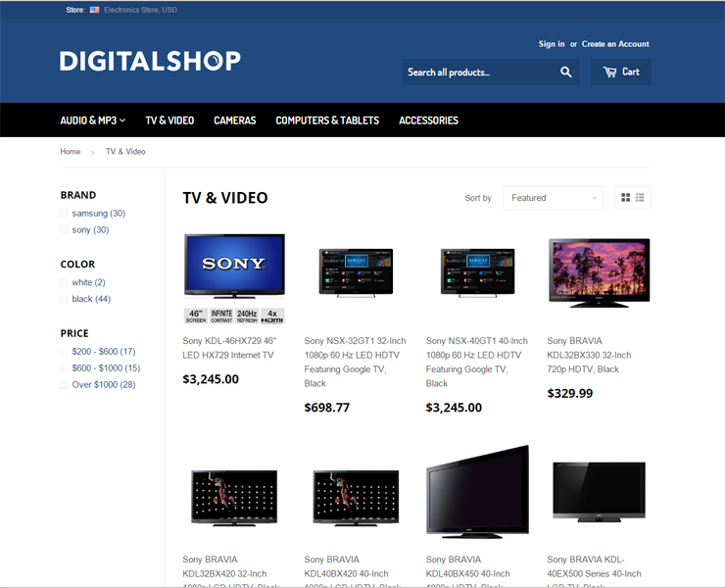Check the $200 - $600 price filter
This screenshot has height=588, width=725.
click(x=64, y=352)
